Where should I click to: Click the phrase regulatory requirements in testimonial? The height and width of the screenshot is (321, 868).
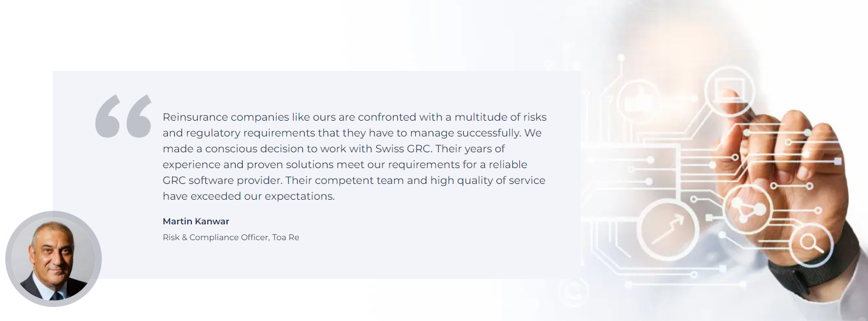click(x=252, y=133)
